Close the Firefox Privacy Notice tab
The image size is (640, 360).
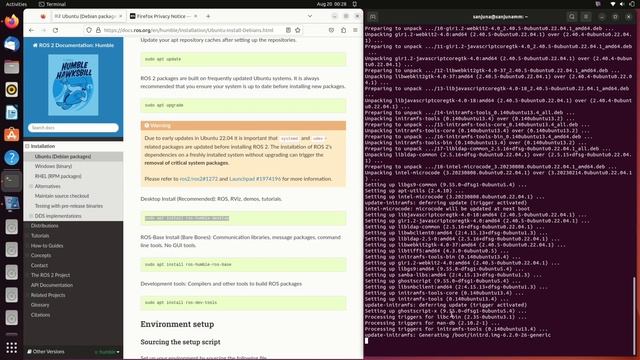(x=196, y=16)
